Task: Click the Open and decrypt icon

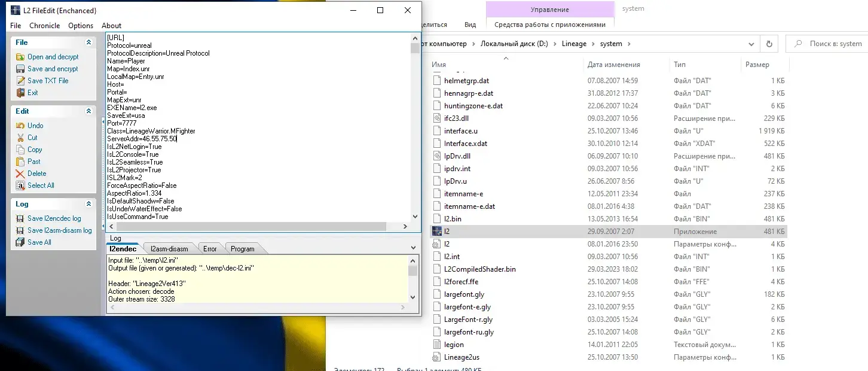Action: coord(20,57)
